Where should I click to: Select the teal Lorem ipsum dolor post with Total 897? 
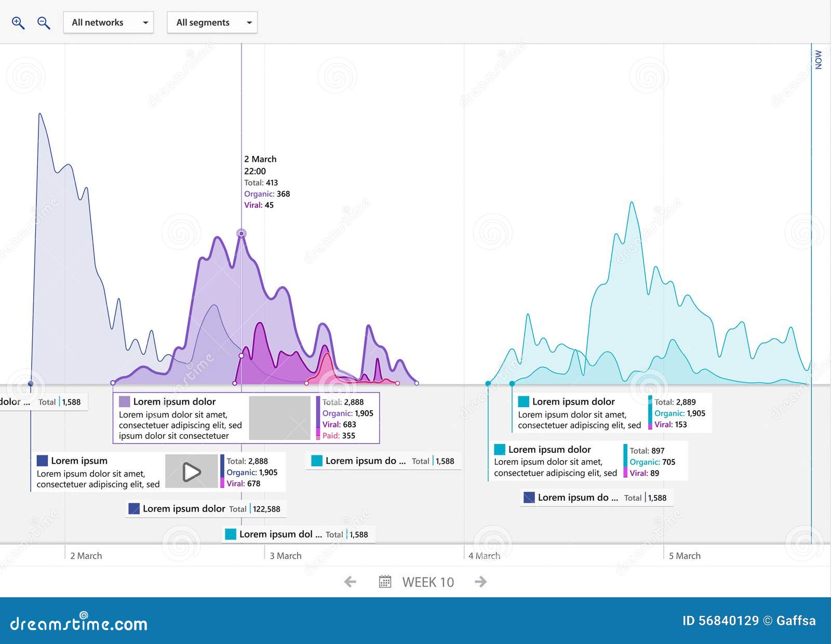click(x=587, y=461)
